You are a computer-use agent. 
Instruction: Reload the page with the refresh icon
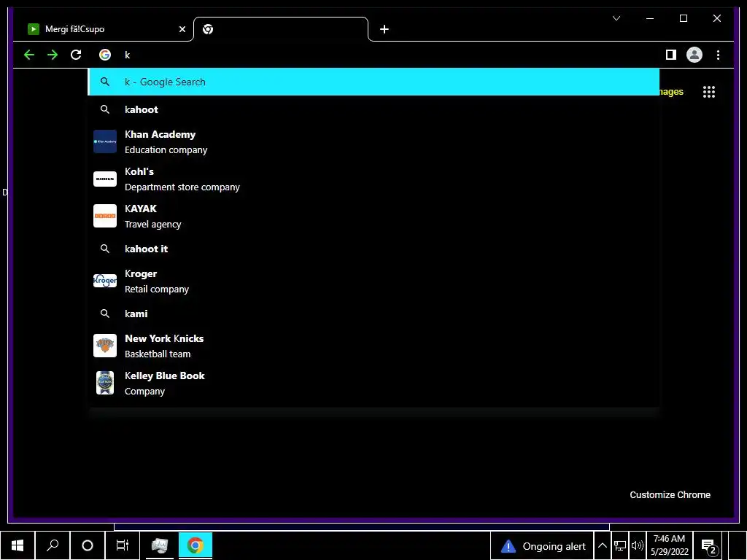pyautogui.click(x=76, y=55)
